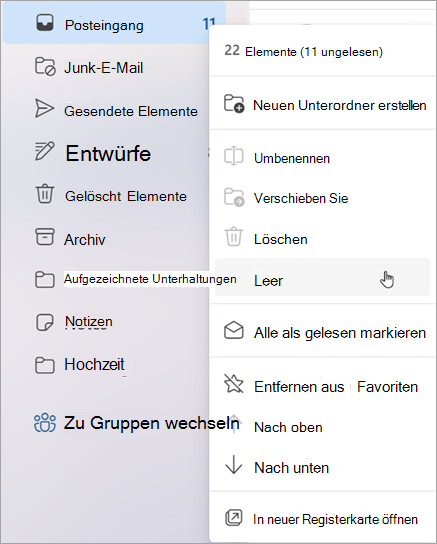Open the Junk-E-Mail folder
Viewport: 437px width, 544px height.
pos(104,67)
